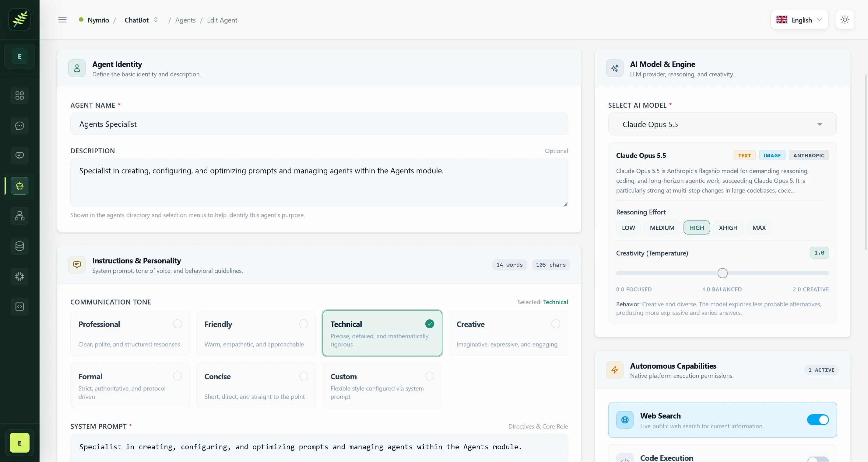Click the Nymrio leaf logo

click(x=19, y=19)
